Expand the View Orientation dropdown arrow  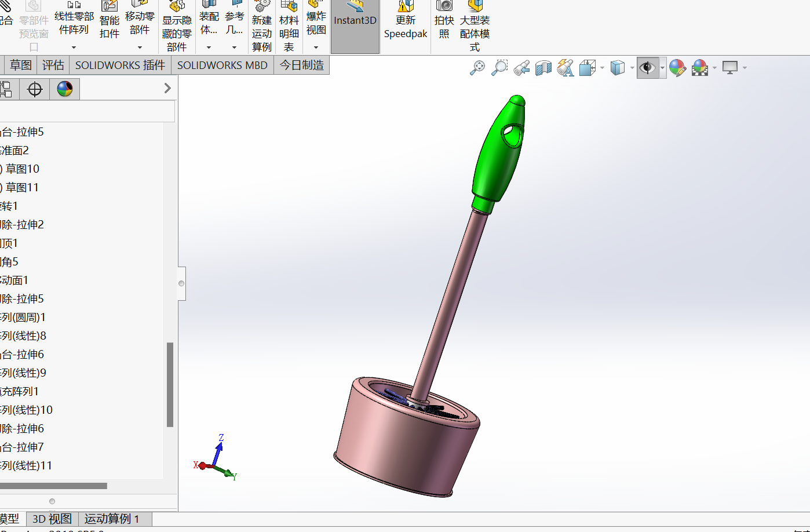point(602,68)
